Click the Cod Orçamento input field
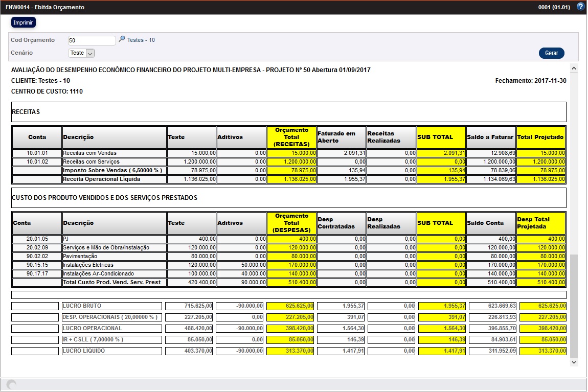 pyautogui.click(x=92, y=40)
